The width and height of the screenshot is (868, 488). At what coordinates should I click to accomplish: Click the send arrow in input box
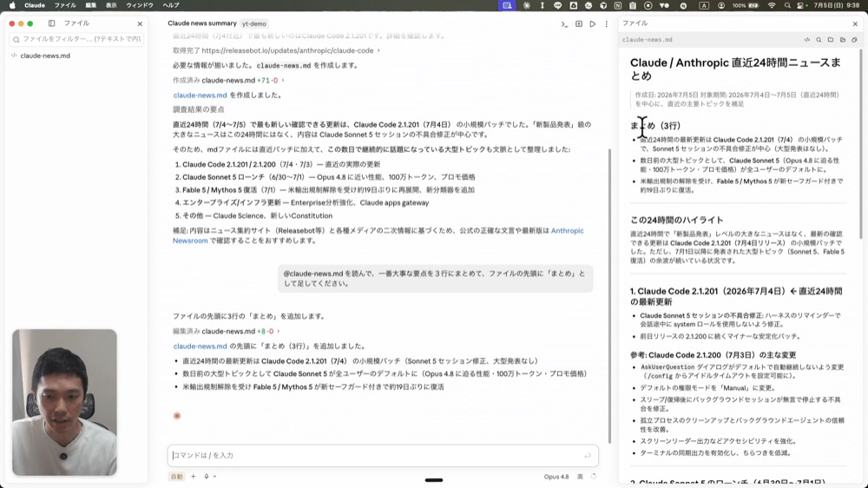pyautogui.click(x=588, y=456)
